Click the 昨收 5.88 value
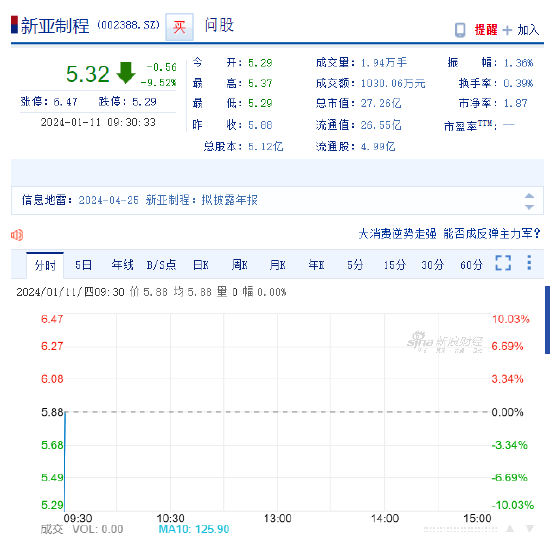The height and width of the screenshot is (535, 550). click(x=260, y=125)
